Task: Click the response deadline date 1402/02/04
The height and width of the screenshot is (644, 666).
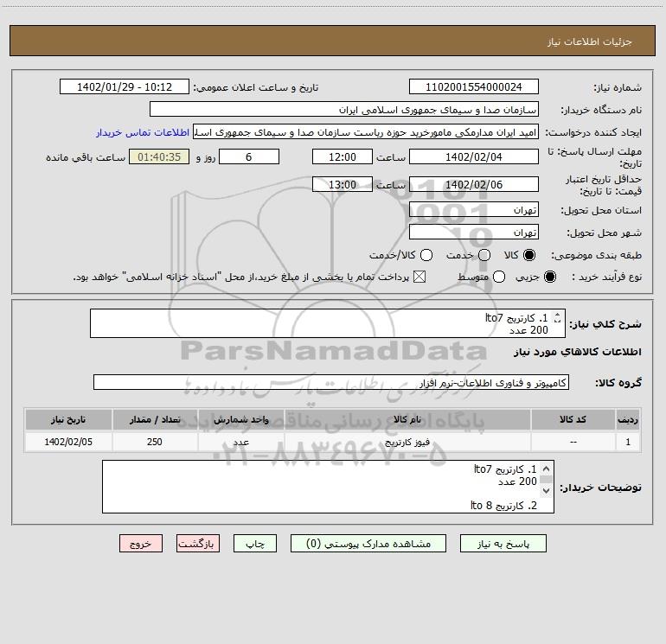Action: tap(474, 156)
